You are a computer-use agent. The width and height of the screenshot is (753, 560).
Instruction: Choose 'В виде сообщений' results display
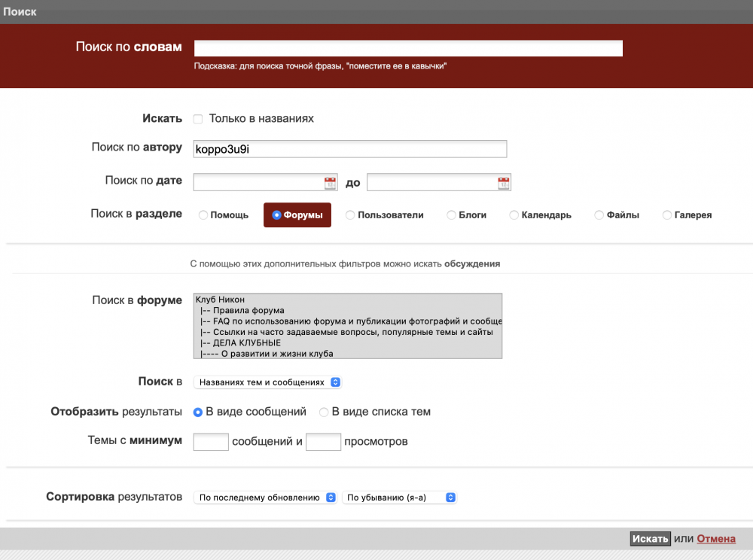click(198, 412)
